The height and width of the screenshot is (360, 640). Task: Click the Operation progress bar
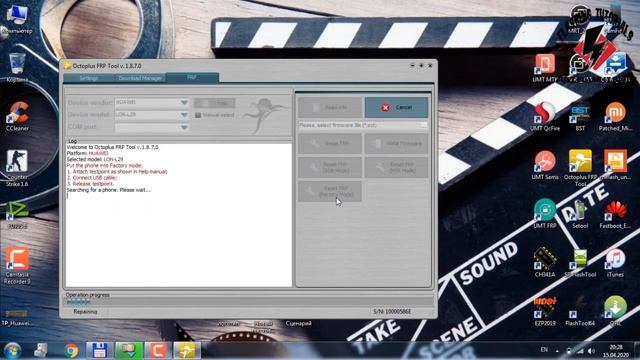click(x=249, y=302)
